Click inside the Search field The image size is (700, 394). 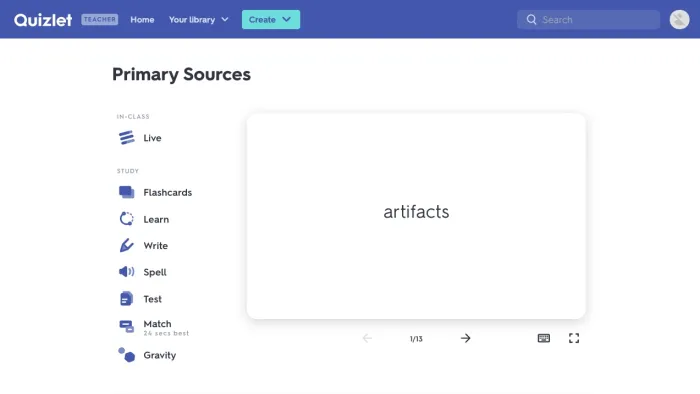click(588, 20)
